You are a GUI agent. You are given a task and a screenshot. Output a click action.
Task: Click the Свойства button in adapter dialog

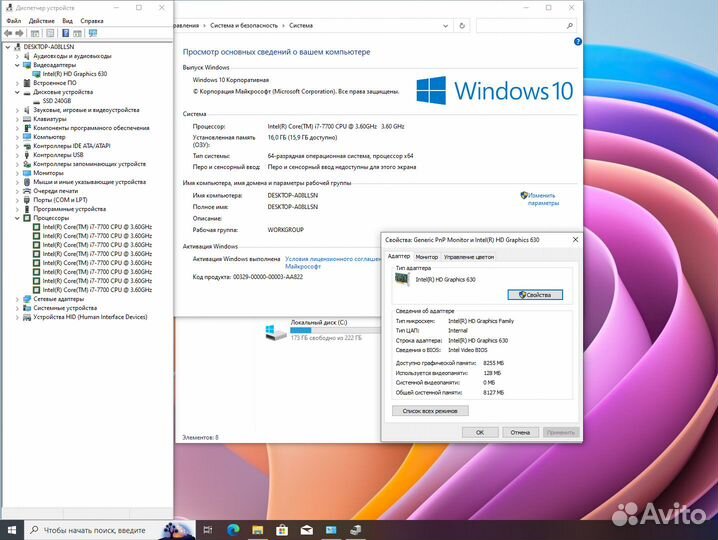(x=535, y=295)
